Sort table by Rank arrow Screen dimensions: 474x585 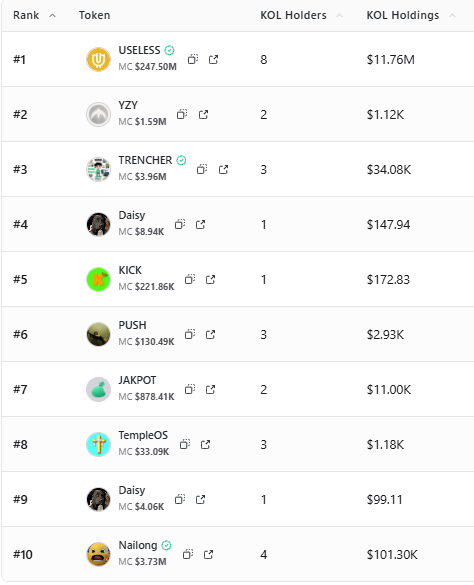point(53,15)
